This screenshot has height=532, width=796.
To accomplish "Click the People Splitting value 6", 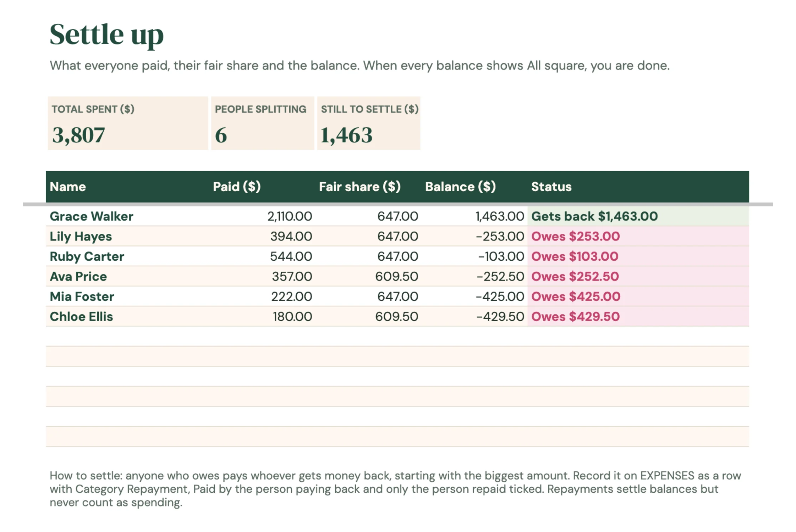I will click(x=221, y=135).
